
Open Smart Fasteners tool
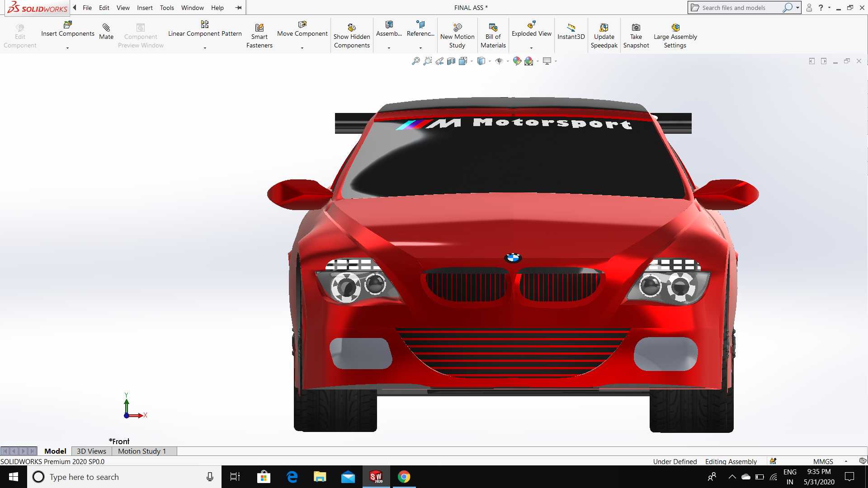[x=259, y=36]
